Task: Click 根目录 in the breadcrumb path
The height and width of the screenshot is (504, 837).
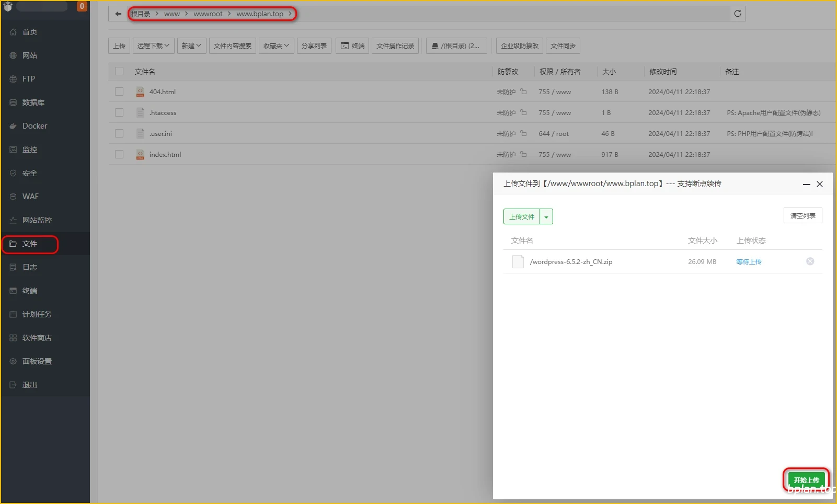Action: (x=141, y=14)
